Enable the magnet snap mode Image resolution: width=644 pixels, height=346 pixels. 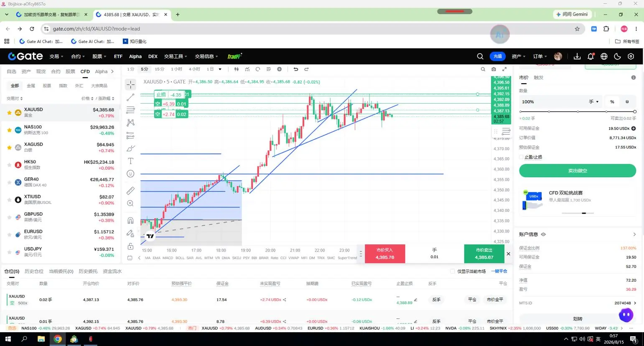130,220
